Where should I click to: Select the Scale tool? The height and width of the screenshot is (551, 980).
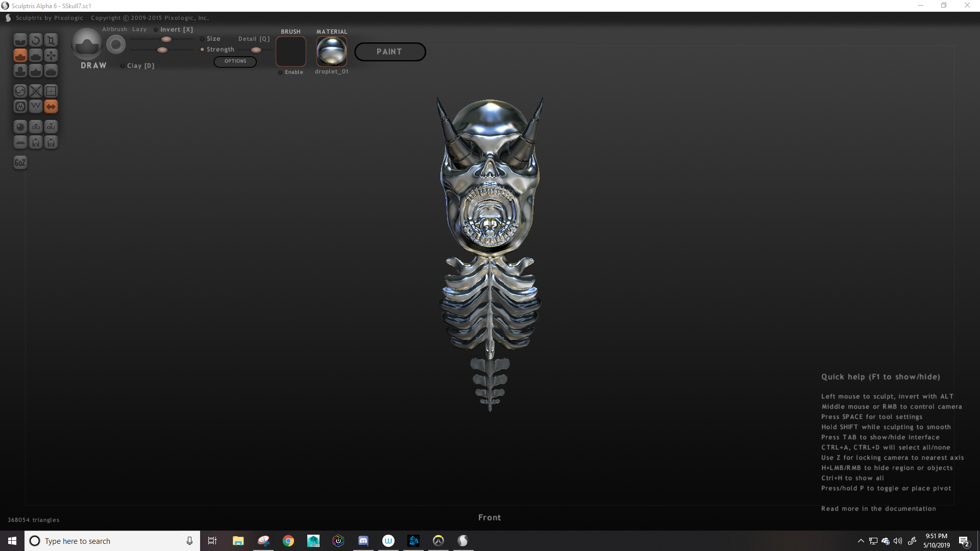[x=51, y=40]
